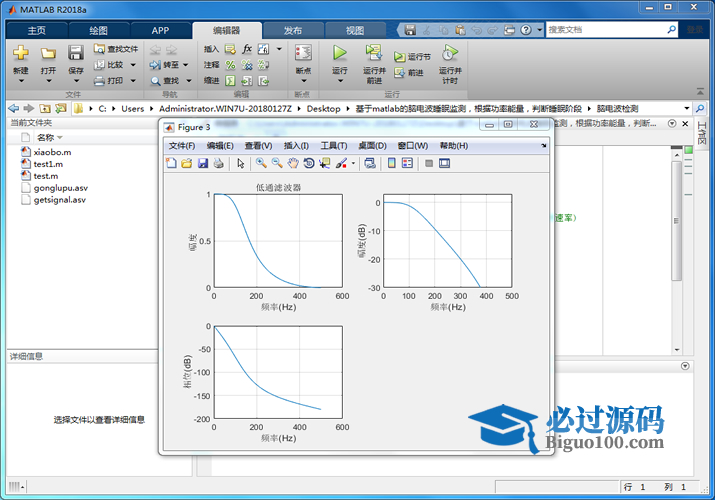Screen dimensions: 715x500
Task: Click the green percent comment icon
Action: (230, 65)
